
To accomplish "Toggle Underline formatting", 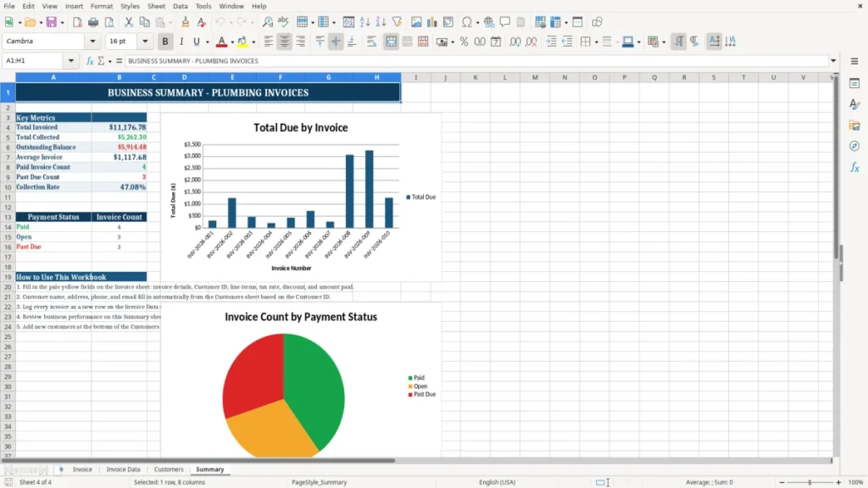I will [196, 42].
